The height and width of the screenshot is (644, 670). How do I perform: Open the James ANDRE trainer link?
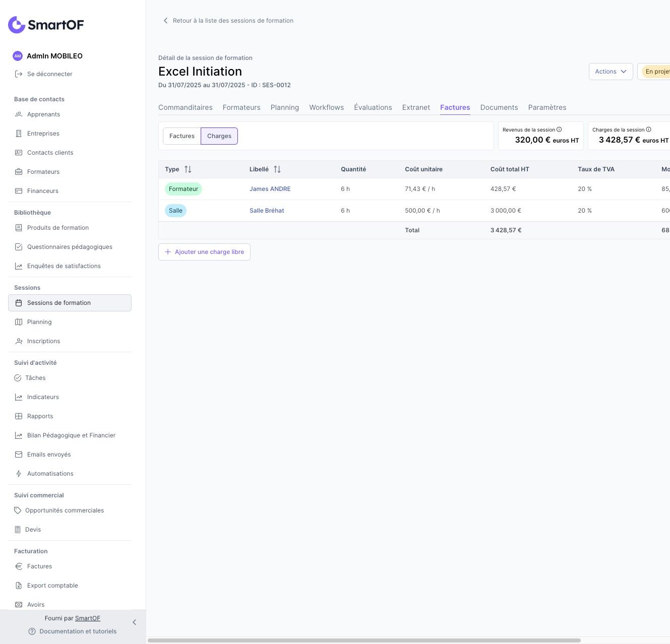270,189
